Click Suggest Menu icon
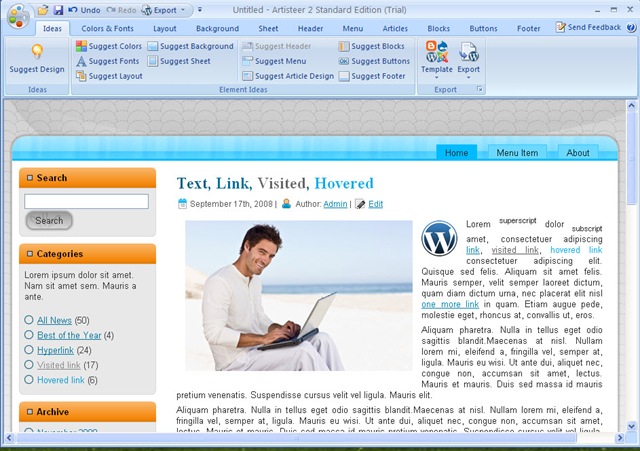640x451 pixels. click(247, 61)
